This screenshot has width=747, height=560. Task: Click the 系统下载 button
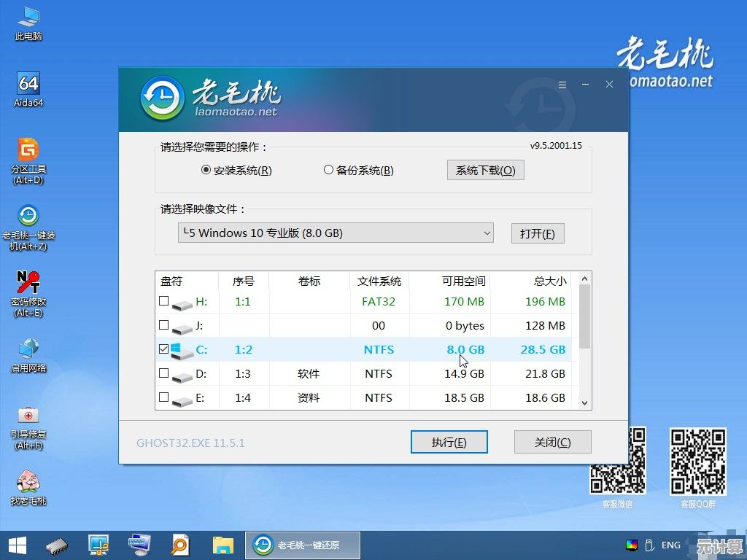pyautogui.click(x=485, y=170)
